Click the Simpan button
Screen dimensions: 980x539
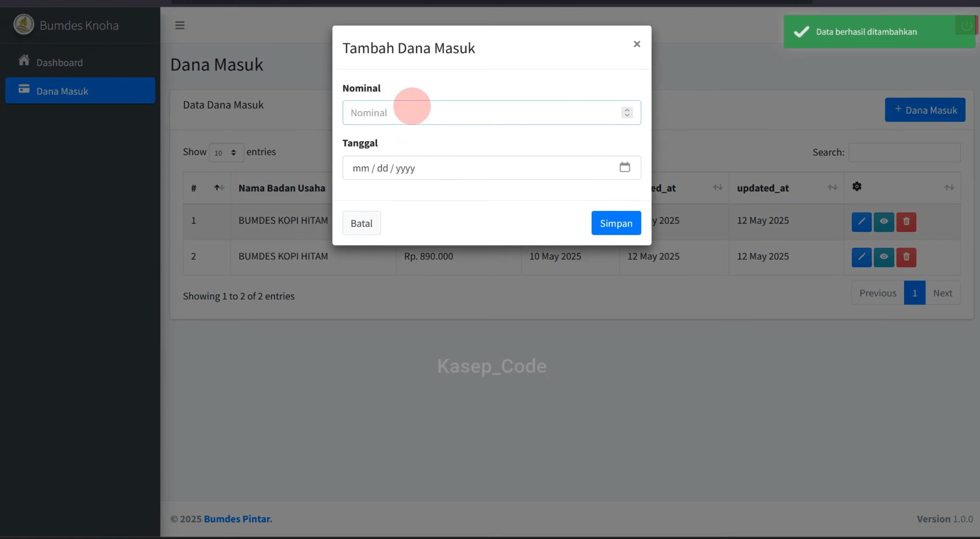(x=616, y=223)
